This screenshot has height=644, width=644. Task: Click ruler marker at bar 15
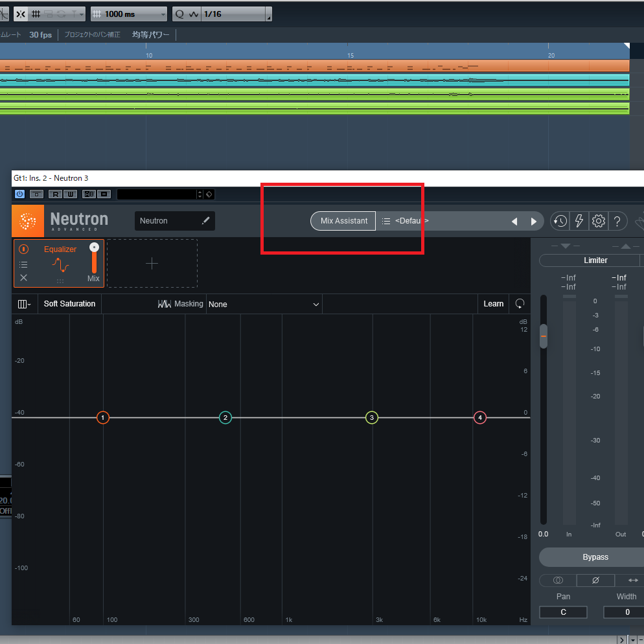pos(350,55)
